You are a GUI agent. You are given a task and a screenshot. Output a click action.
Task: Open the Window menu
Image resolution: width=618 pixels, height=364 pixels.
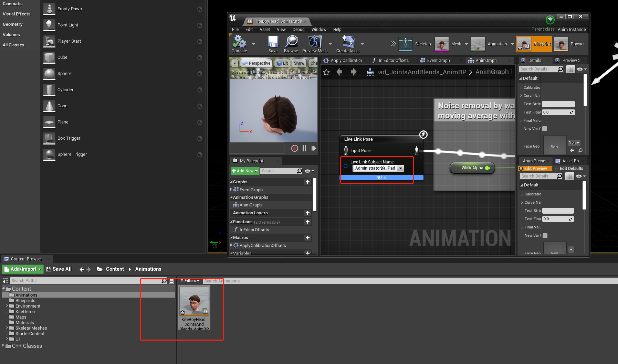pyautogui.click(x=318, y=30)
